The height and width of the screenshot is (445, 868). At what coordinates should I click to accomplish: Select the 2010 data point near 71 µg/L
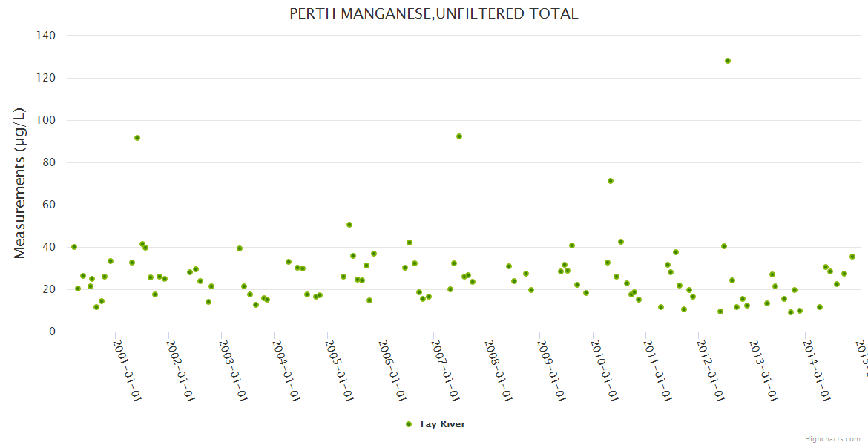(611, 181)
